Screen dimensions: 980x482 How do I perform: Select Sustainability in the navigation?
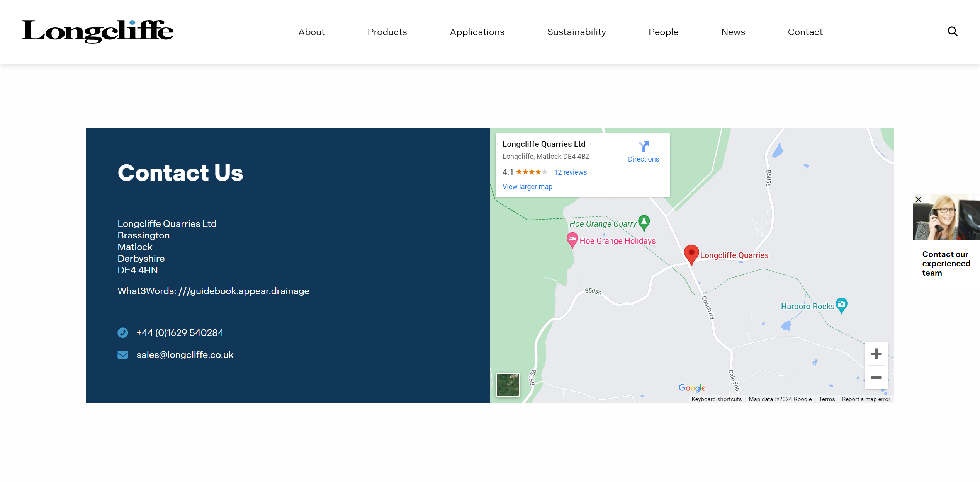pos(576,32)
